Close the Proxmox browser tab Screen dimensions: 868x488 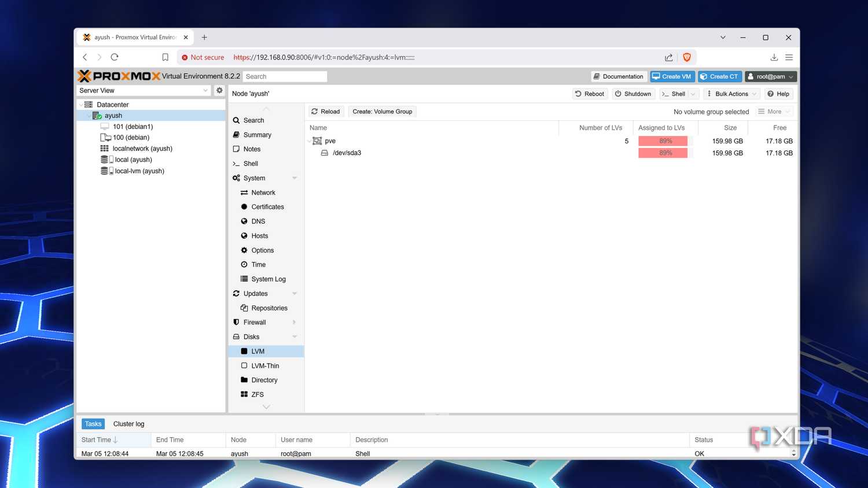(186, 37)
